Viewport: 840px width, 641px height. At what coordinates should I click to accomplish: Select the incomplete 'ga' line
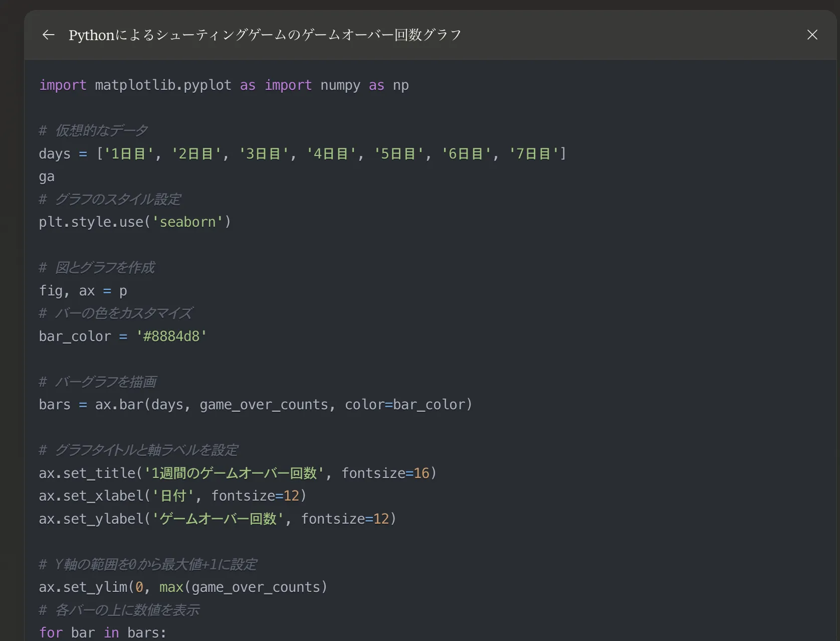click(x=46, y=176)
